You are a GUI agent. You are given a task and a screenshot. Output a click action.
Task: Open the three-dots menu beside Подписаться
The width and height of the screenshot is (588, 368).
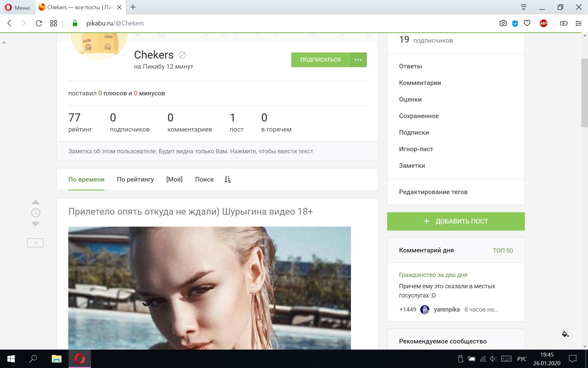tap(358, 60)
